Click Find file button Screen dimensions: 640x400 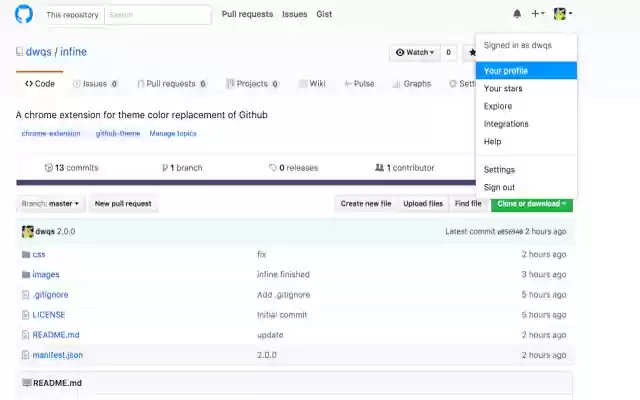coord(468,204)
